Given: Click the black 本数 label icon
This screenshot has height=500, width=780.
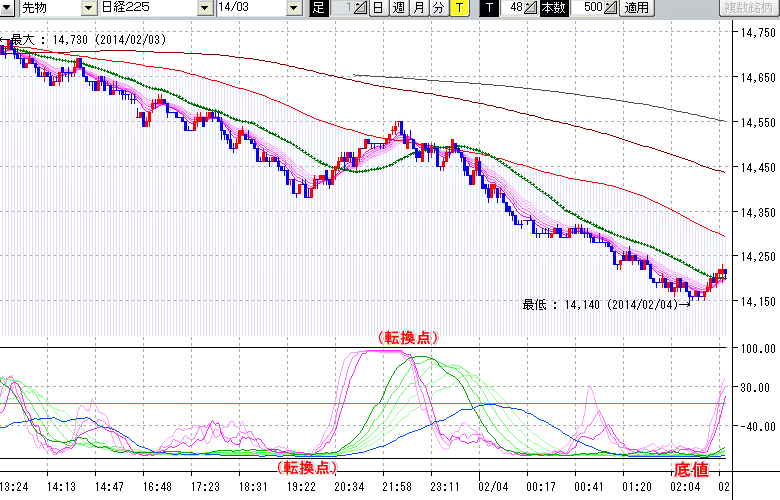Looking at the screenshot, I should tap(553, 8).
